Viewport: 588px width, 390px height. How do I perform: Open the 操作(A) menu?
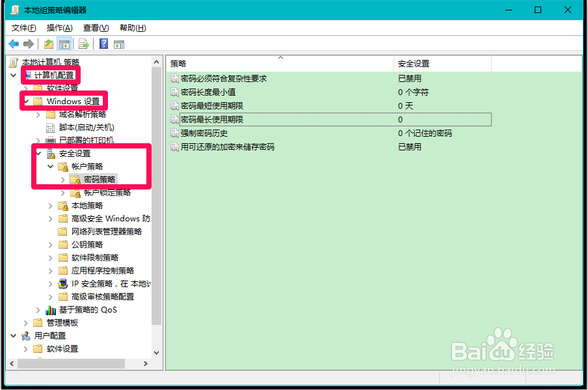click(59, 27)
